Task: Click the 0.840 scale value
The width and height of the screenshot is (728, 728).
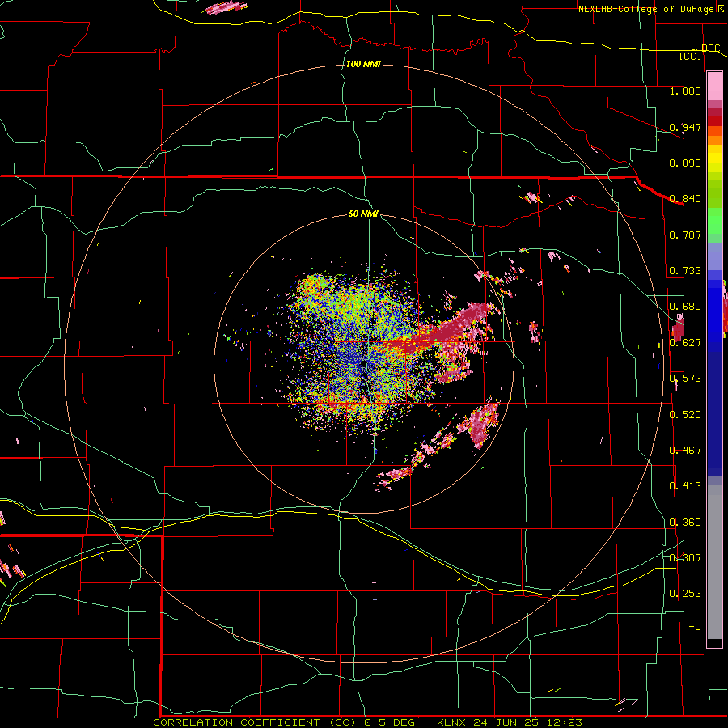Action: (x=685, y=199)
